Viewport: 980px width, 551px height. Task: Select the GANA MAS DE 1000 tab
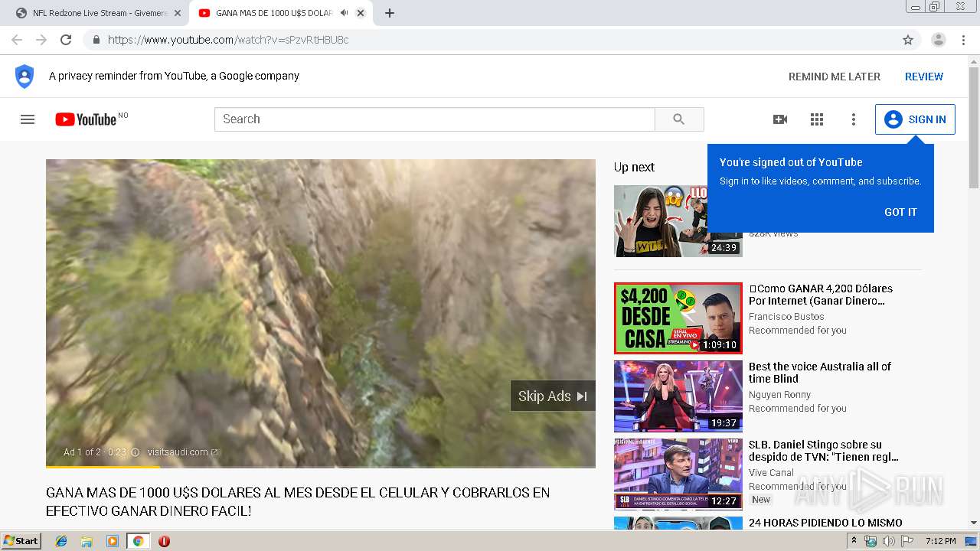[x=280, y=13]
